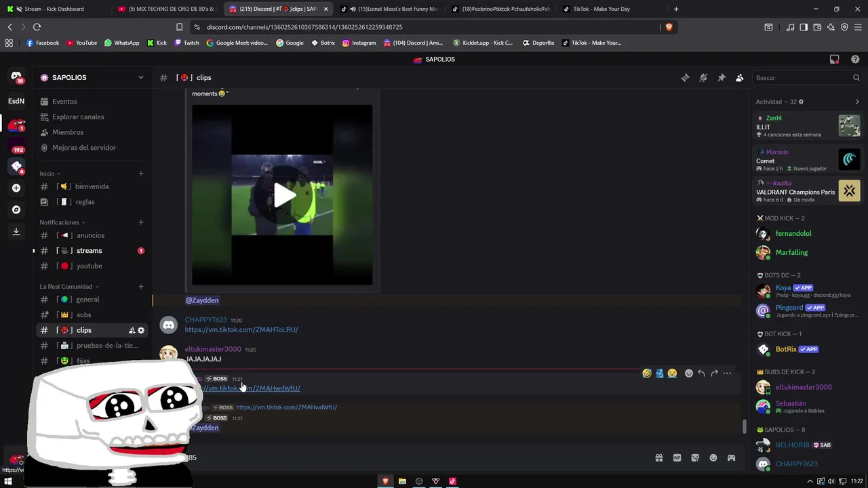Open the bienvenida channel

92,186
